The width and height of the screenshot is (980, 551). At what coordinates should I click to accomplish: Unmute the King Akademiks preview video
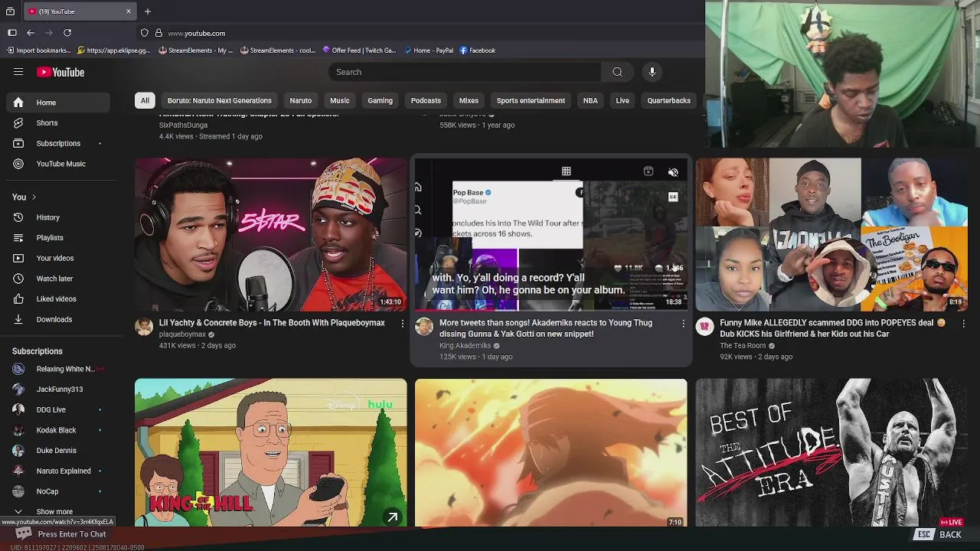(x=673, y=172)
